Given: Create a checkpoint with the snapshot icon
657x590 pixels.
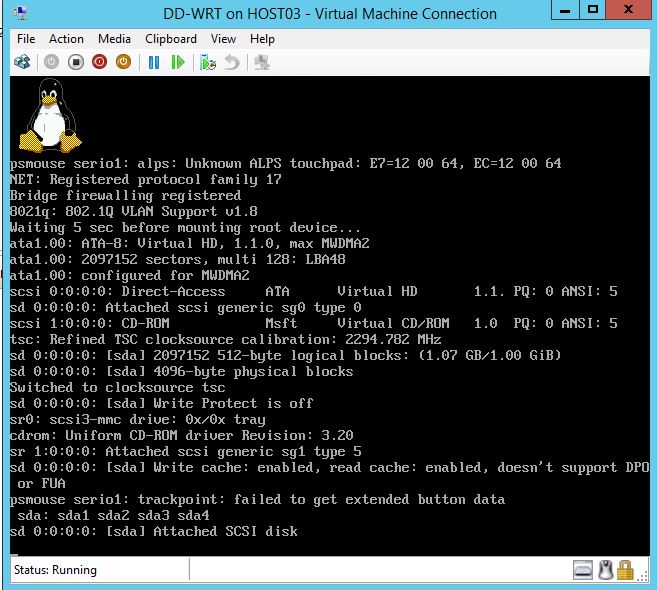Looking at the screenshot, I should (x=208, y=62).
